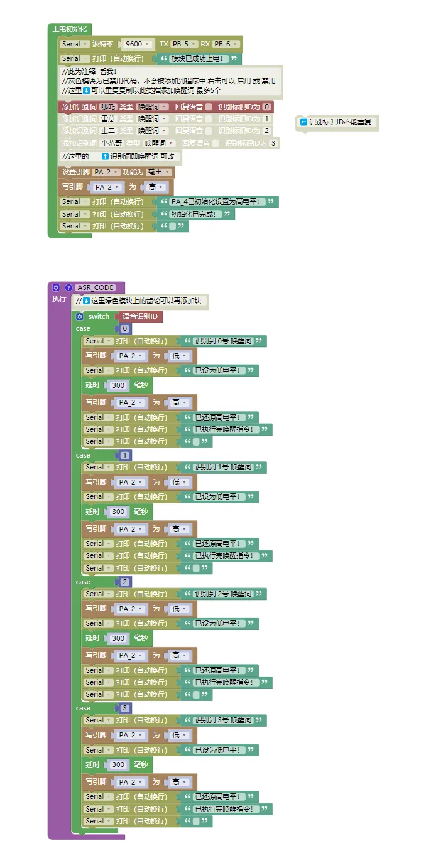Click the '已执行完唤醒指令!' string under case 3

click(x=226, y=809)
